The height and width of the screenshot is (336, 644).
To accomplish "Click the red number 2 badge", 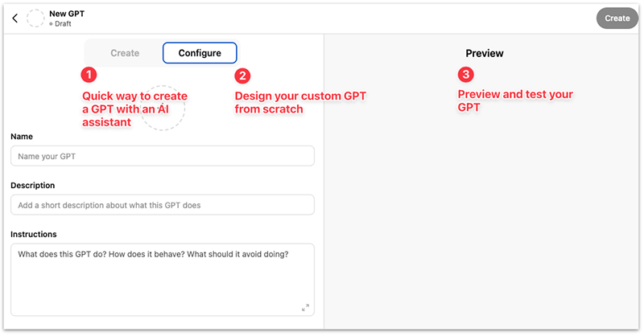I will (242, 76).
